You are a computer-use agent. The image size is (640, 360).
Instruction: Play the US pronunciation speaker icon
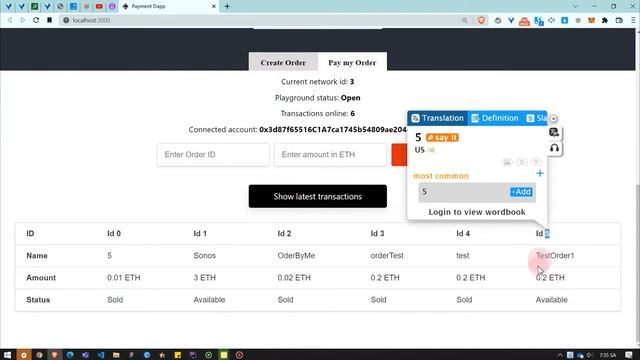tap(431, 150)
